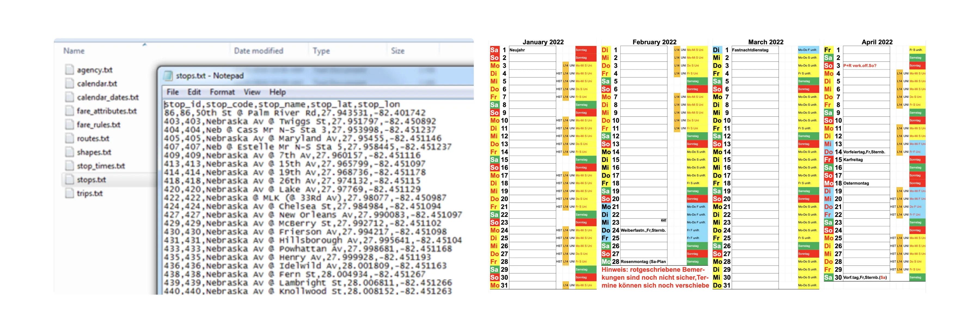Click the Weiberfastn.,Fr,Sternb. entry in February
This screenshot has height=333, width=980.
coord(643,230)
